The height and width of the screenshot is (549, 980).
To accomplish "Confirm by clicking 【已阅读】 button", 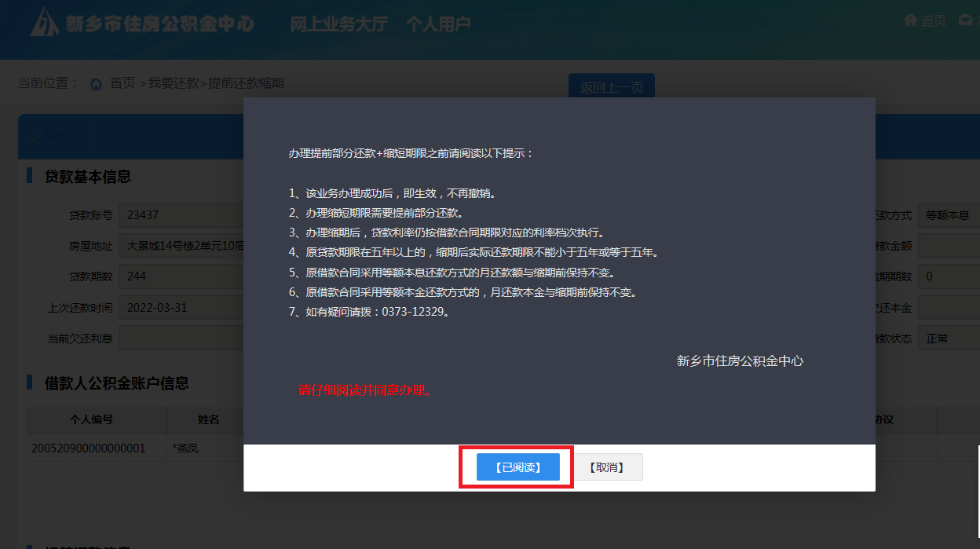I will [x=517, y=467].
